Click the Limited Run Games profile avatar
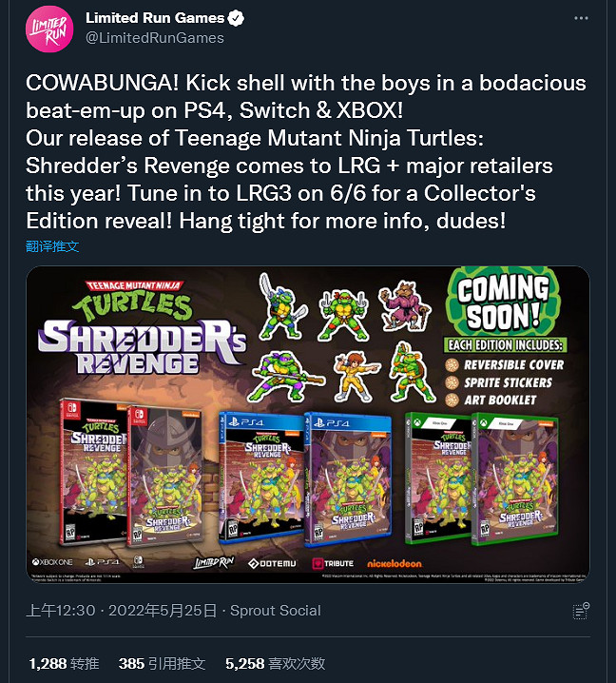This screenshot has height=683, width=616. tap(49, 29)
